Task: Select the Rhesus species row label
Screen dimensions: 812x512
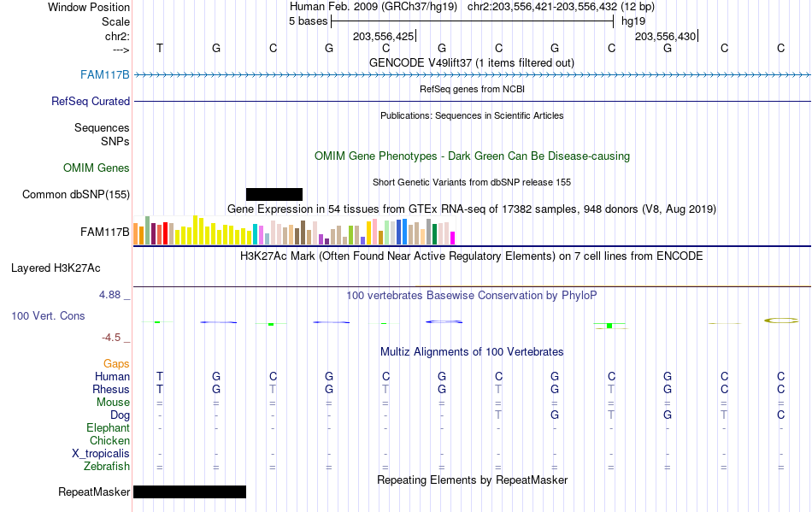Action: 111,389
